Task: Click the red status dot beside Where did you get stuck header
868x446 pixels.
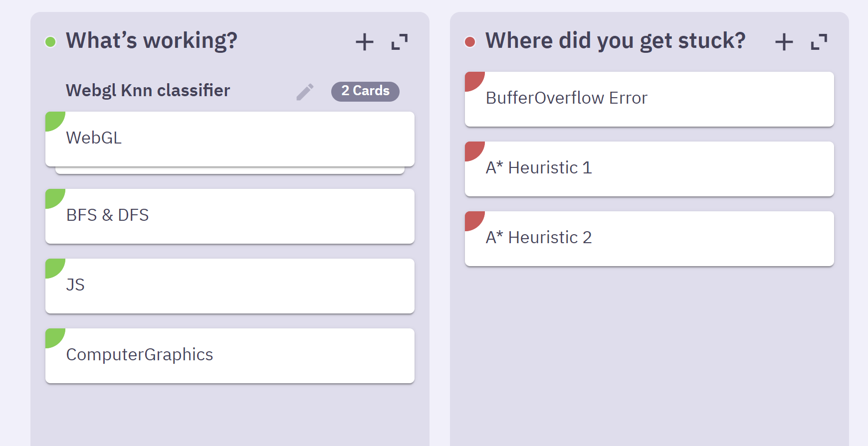Action: (469, 41)
